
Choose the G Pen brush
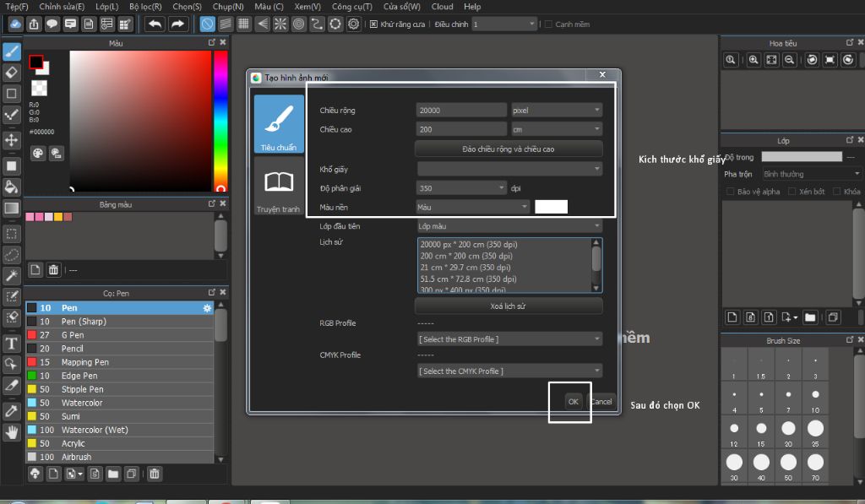(x=120, y=335)
